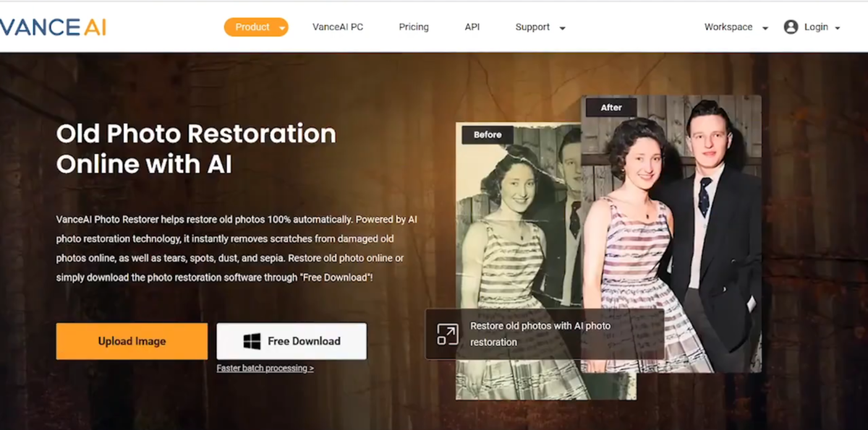Screen dimensions: 868x430
Task: Click the Before photo thumbnail
Action: tap(519, 260)
